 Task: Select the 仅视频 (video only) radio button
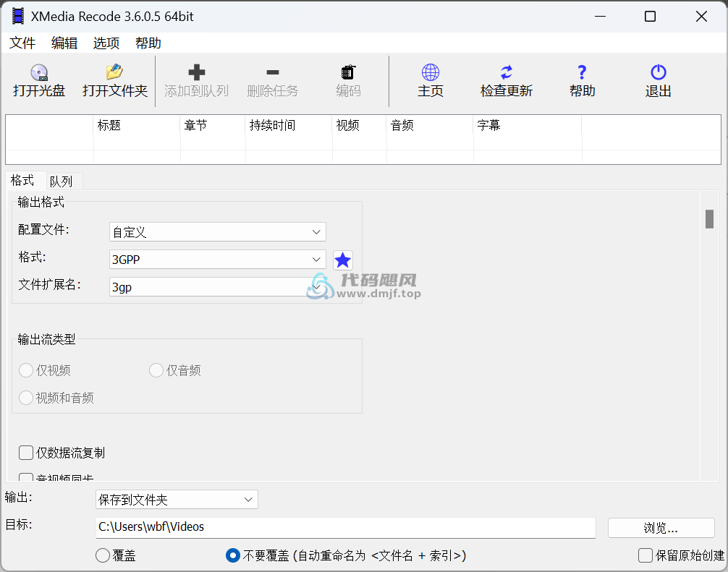[26, 370]
